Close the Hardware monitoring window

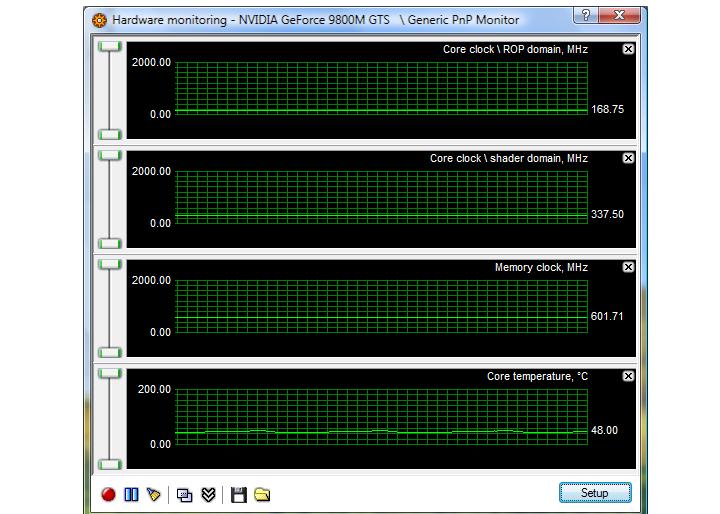tap(619, 15)
